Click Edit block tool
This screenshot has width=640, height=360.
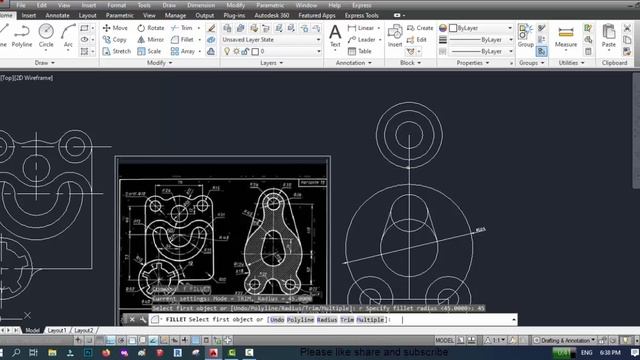click(x=417, y=40)
